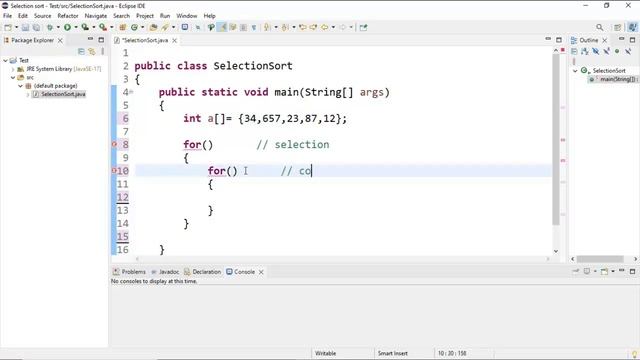Image resolution: width=640 pixels, height=360 pixels.
Task: Toggle Hide Fields in Outline toolbar
Action: click(x=596, y=51)
